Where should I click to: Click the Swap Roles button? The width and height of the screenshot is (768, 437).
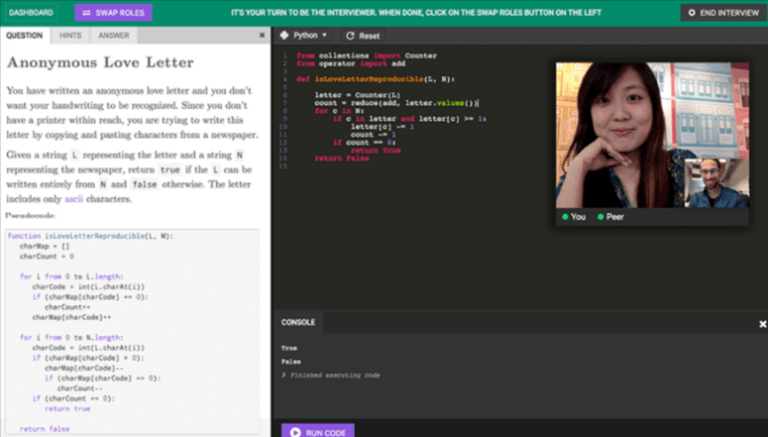112,13
